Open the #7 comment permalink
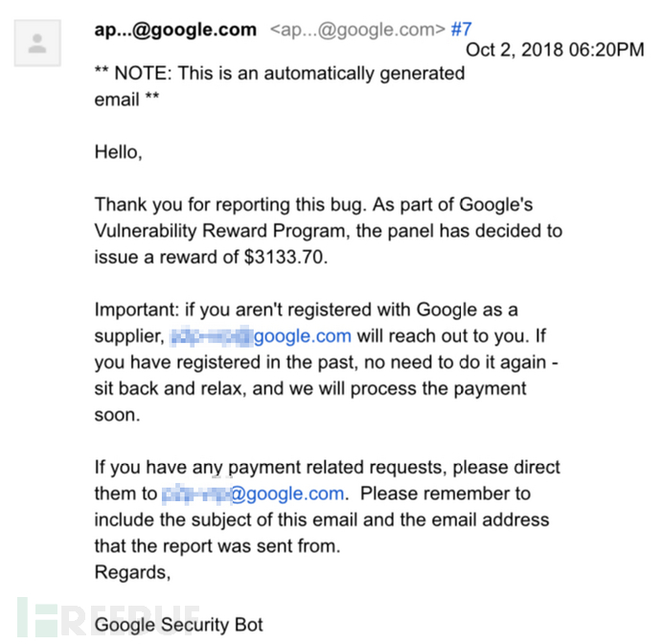The image size is (661, 644). pyautogui.click(x=461, y=30)
